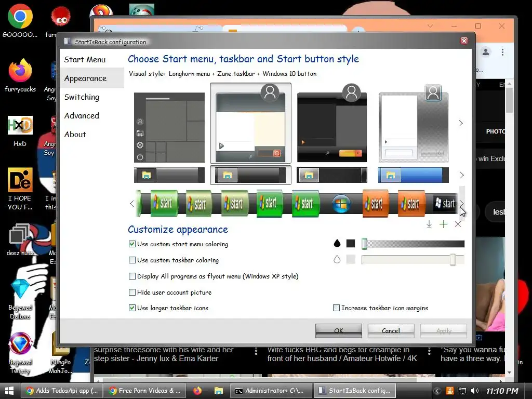Click the start menu opacity slider track
Image resolution: width=532 pixels, height=399 pixels.
click(x=413, y=244)
